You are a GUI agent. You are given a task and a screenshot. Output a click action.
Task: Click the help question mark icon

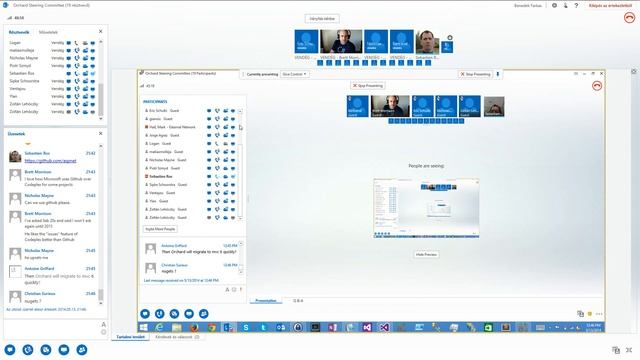click(x=576, y=5)
